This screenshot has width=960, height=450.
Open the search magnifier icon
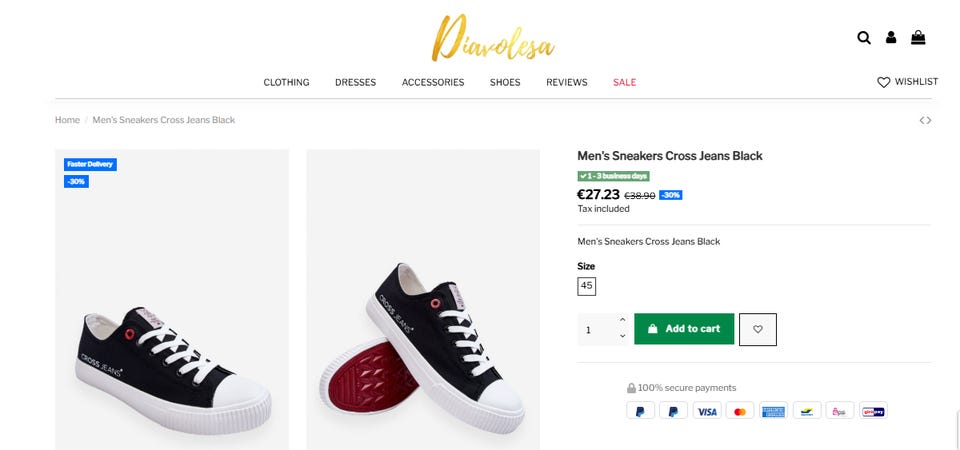pos(864,38)
